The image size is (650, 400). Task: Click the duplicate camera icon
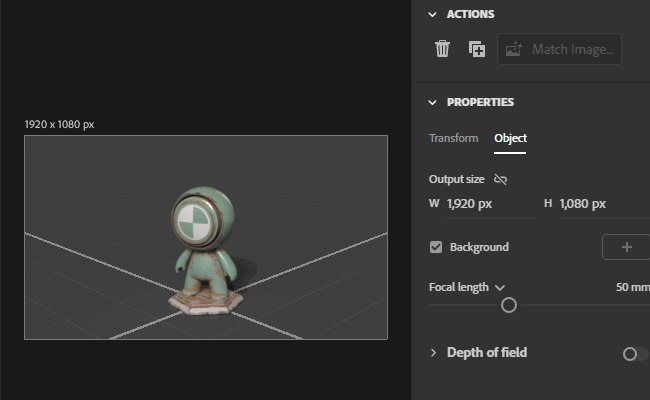click(x=477, y=49)
